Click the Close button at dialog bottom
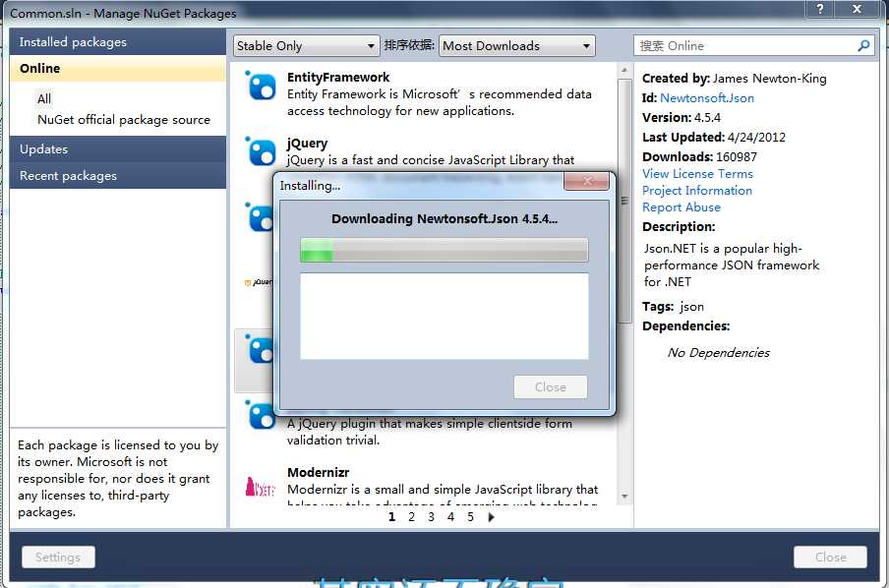This screenshot has width=889, height=588. (831, 558)
